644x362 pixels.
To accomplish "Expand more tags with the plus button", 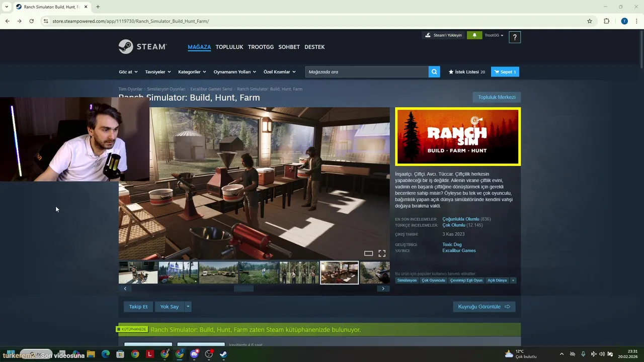I will (513, 280).
